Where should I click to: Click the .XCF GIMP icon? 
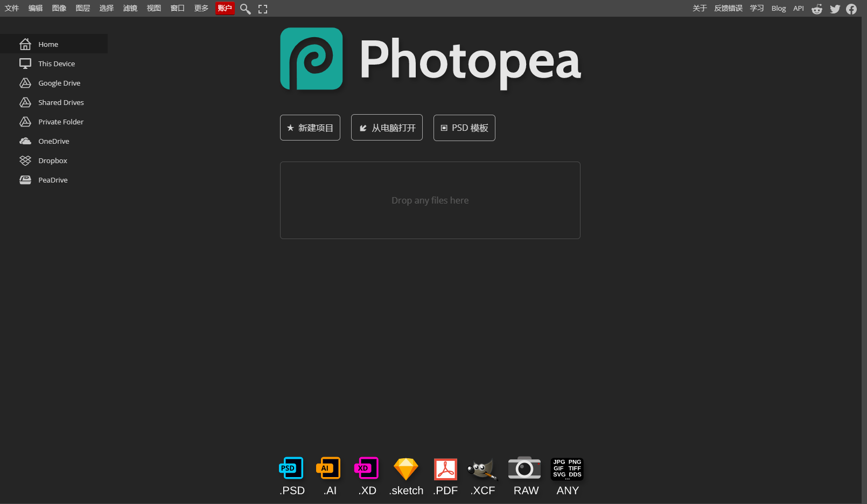(x=483, y=469)
